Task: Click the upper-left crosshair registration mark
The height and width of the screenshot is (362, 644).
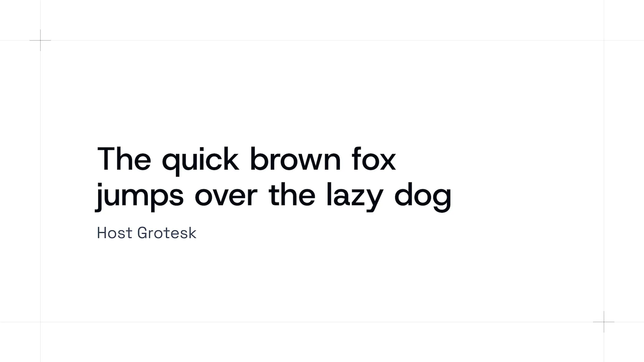Action: 40,40
